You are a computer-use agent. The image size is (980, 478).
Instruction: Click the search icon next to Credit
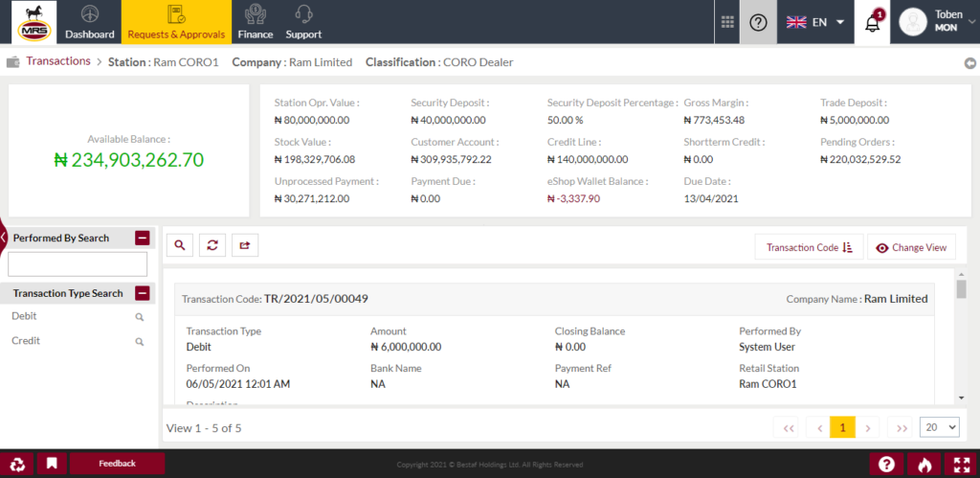[x=140, y=342]
